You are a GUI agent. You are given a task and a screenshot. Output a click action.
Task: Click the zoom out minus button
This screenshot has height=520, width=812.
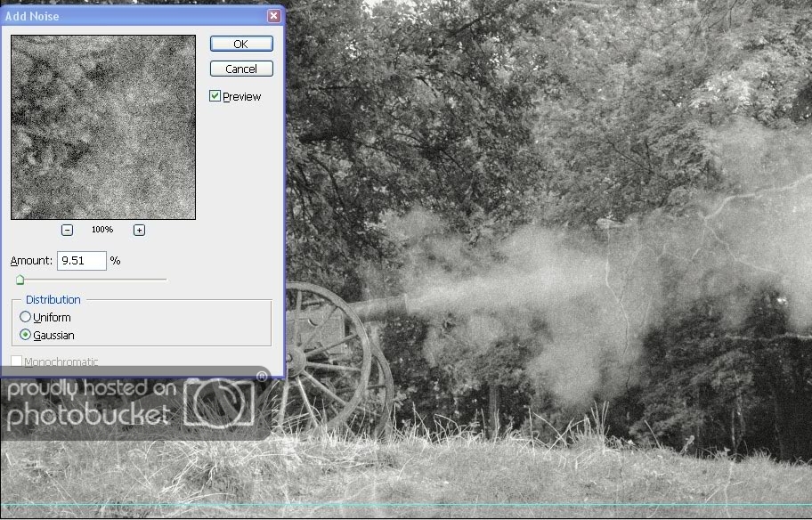pyautogui.click(x=67, y=230)
